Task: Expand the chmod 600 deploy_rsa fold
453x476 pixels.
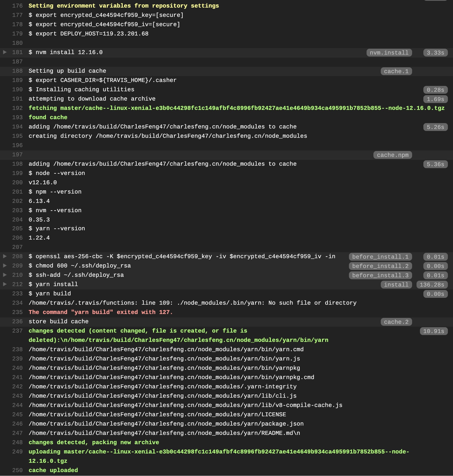Action: 5,266
